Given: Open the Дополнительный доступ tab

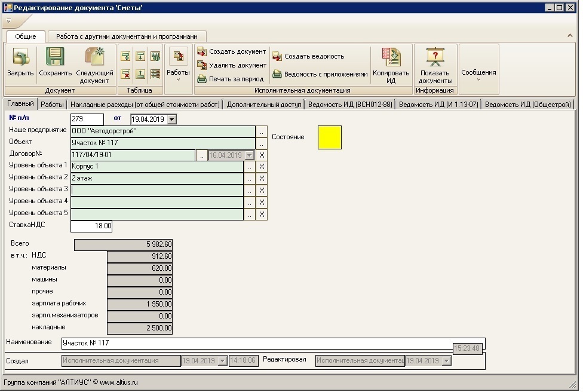Looking at the screenshot, I should [264, 105].
